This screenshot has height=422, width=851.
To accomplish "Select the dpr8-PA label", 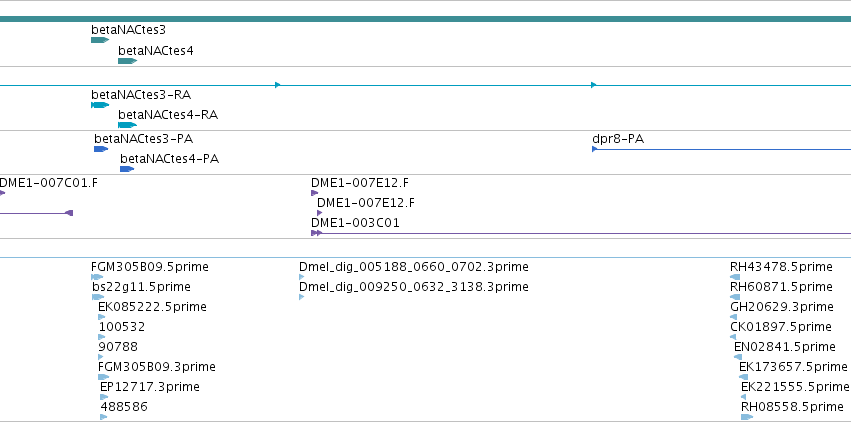I will [618, 139].
